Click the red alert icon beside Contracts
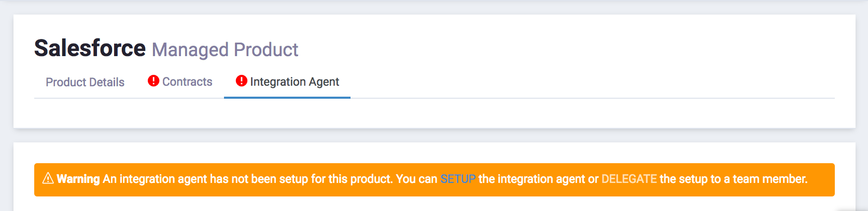868x211 pixels. pos(153,81)
